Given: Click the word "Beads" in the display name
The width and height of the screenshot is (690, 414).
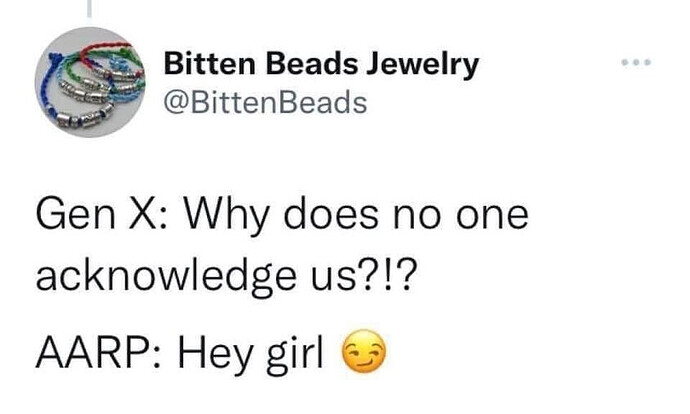Looking at the screenshot, I should pyautogui.click(x=312, y=64).
